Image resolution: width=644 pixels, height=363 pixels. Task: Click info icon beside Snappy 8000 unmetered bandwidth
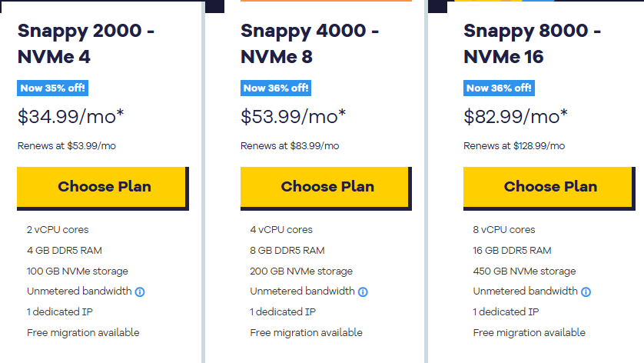[586, 292]
